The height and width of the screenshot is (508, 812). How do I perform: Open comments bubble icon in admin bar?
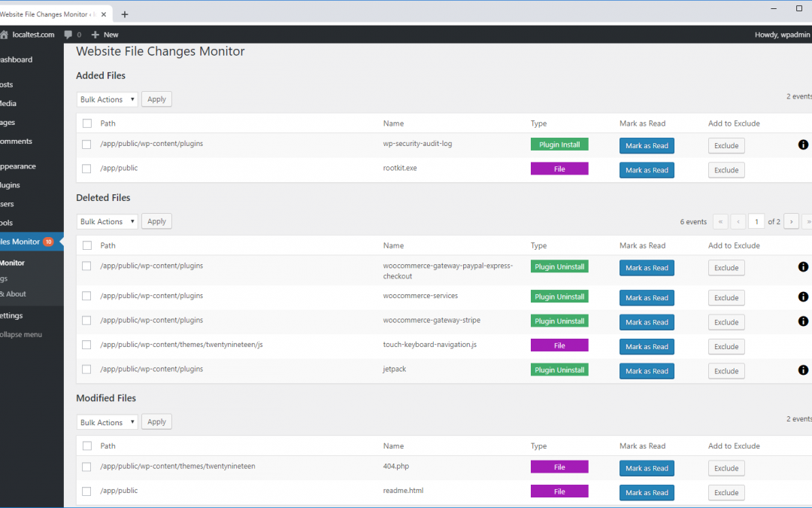click(x=68, y=35)
